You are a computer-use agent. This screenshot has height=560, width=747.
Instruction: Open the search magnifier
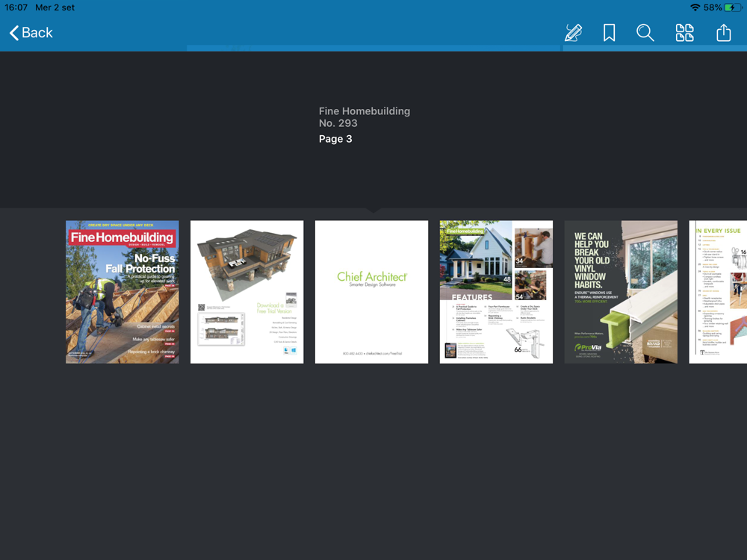point(645,32)
